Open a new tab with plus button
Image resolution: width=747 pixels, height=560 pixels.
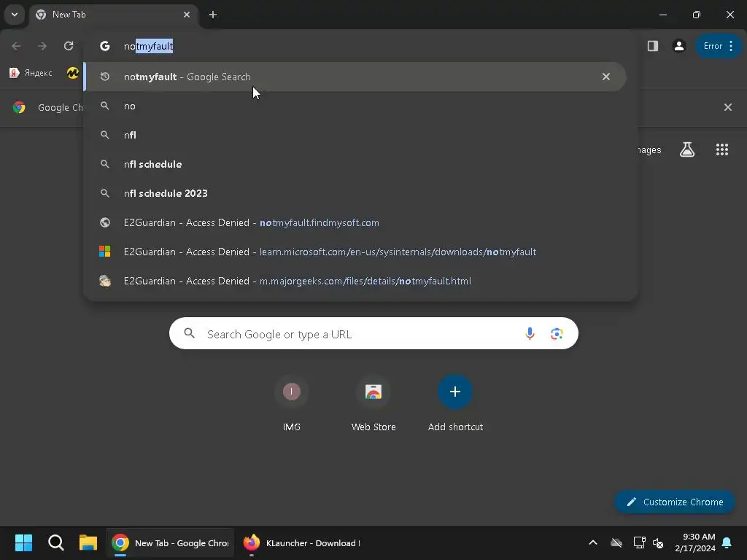click(x=213, y=15)
